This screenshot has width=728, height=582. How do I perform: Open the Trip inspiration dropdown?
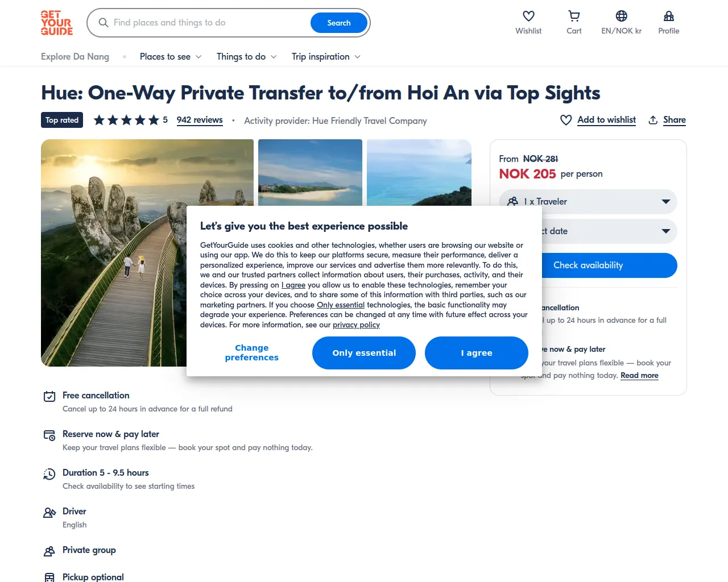(x=326, y=57)
